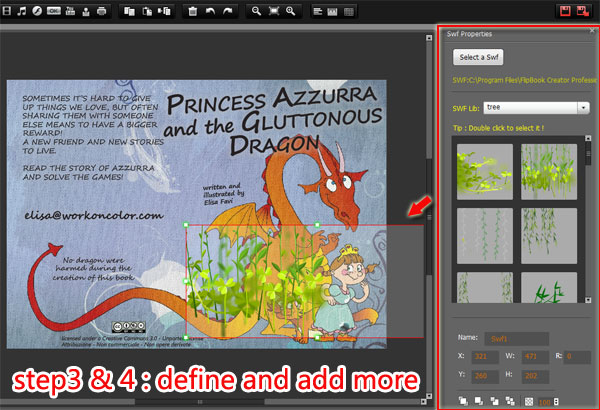Screen dimensions: 600x410
Task: Click the red save floppy icon
Action: coord(565,11)
